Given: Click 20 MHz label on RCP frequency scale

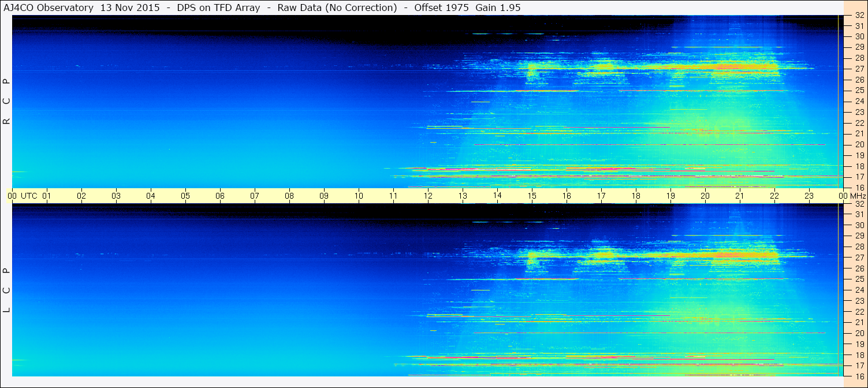Looking at the screenshot, I should pos(859,144).
